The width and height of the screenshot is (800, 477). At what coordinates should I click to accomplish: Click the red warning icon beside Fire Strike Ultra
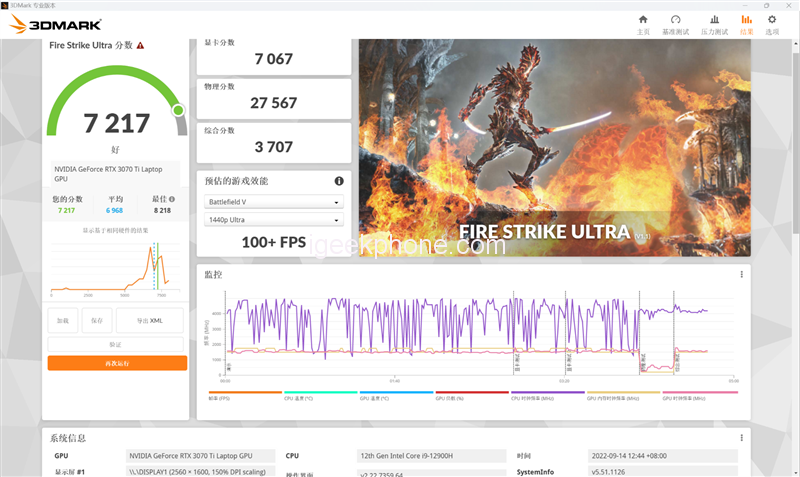coord(140,46)
